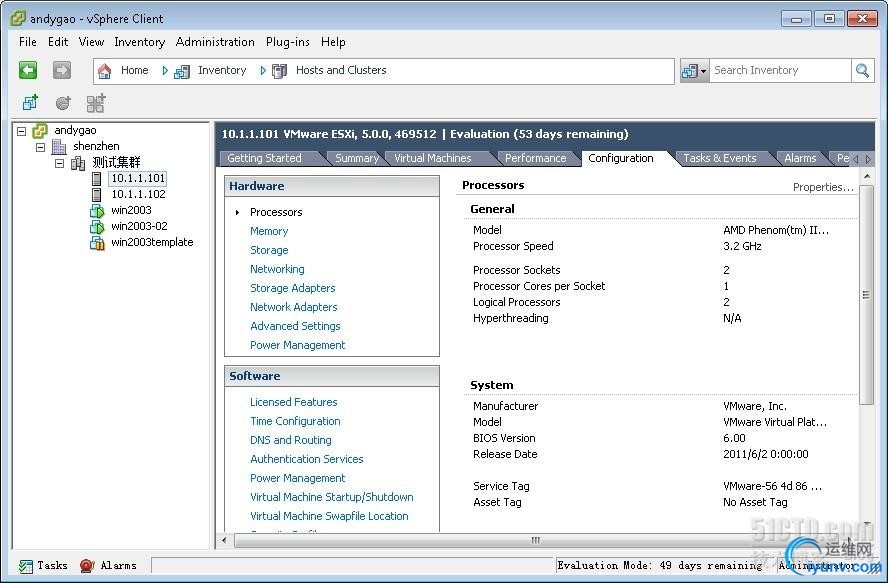The width and height of the screenshot is (888, 583).
Task: Open Virtual Machine Startup/Shutdown
Action: 332,497
